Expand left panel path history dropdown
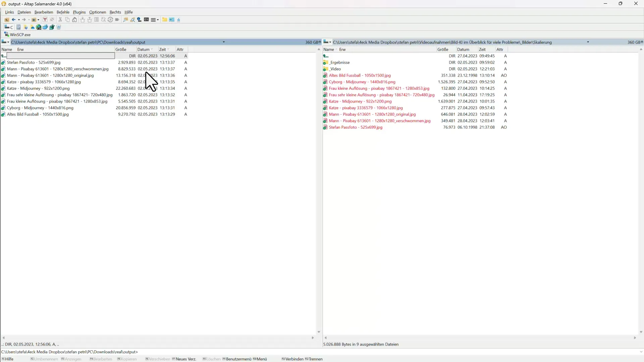Screen dimensions: 644x362 pos(224,42)
